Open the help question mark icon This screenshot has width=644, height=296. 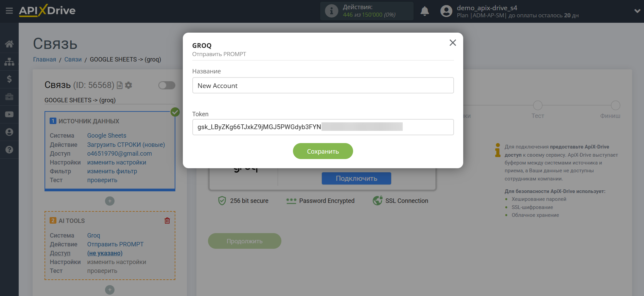[x=9, y=150]
